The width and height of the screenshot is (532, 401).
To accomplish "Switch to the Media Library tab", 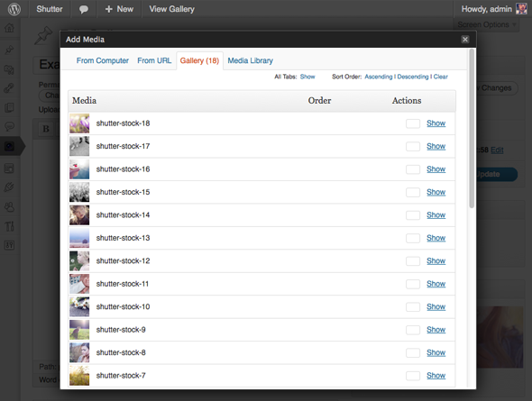I will pyautogui.click(x=251, y=60).
